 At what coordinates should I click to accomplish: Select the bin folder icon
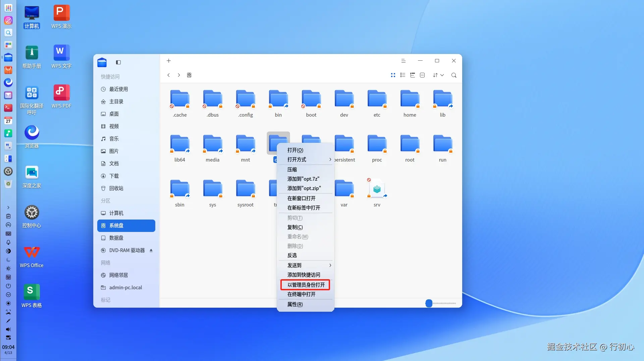pyautogui.click(x=278, y=100)
